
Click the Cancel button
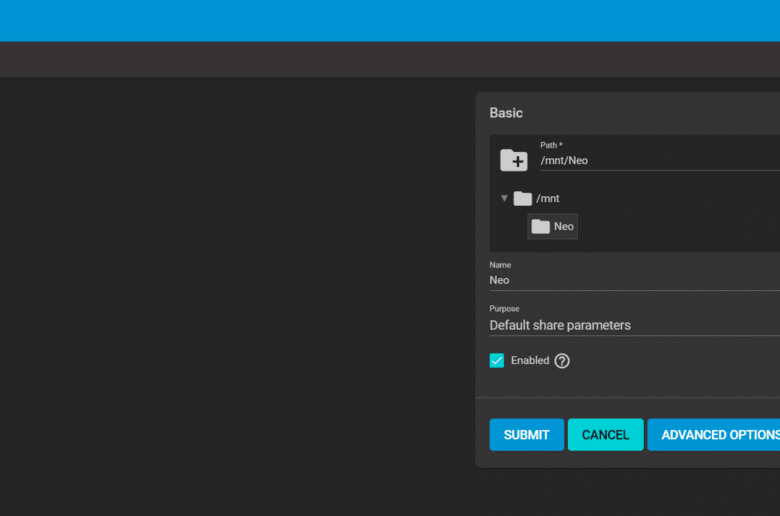tap(605, 435)
